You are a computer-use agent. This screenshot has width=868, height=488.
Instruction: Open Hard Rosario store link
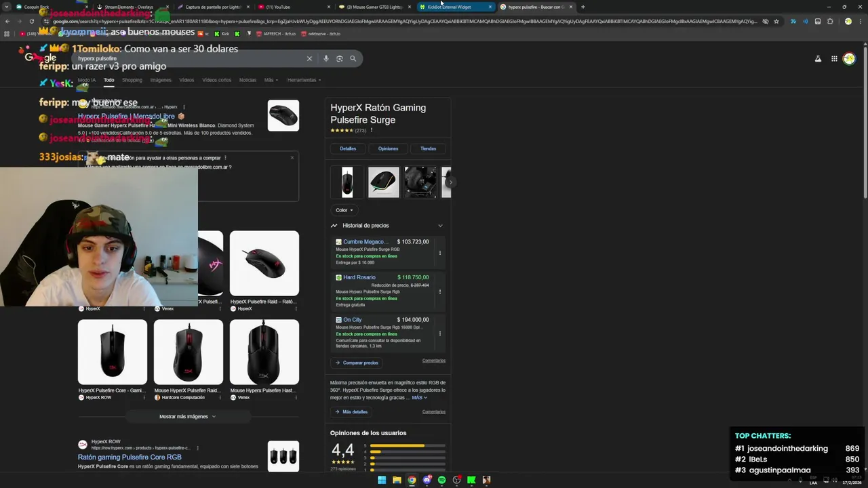pos(359,277)
